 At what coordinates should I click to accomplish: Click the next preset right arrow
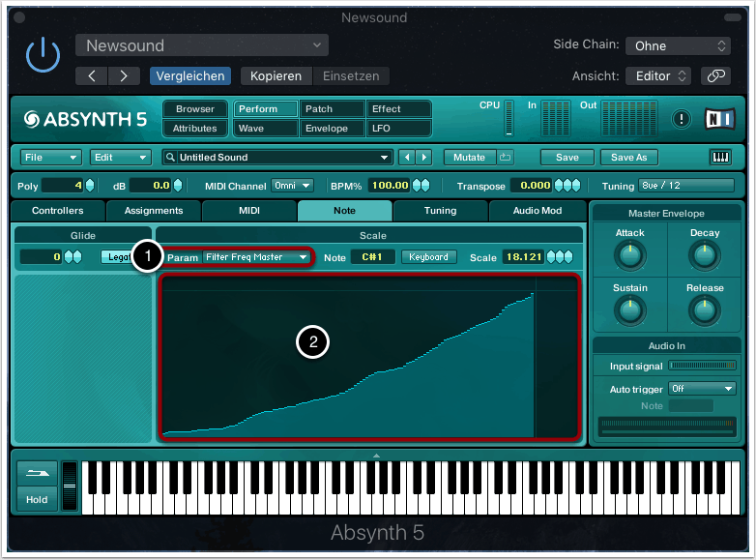click(123, 75)
